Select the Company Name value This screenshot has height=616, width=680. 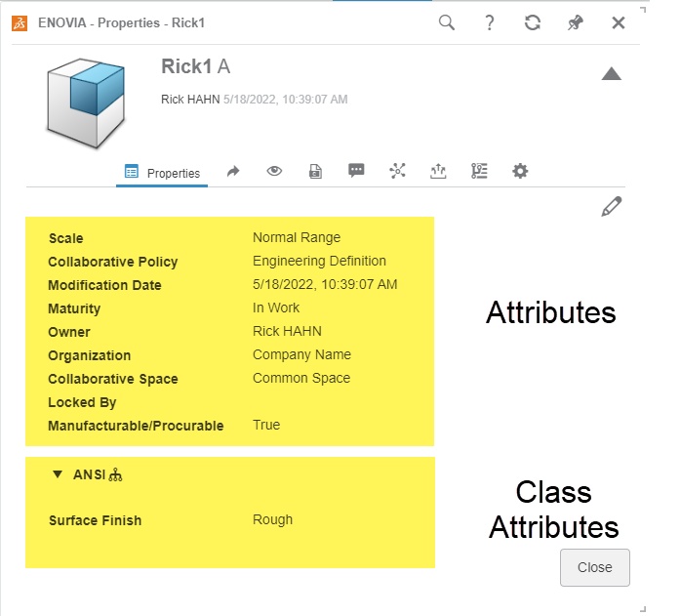pyautogui.click(x=301, y=354)
